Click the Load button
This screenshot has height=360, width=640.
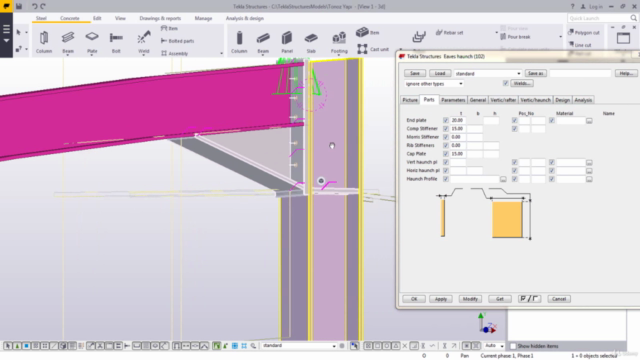click(440, 73)
